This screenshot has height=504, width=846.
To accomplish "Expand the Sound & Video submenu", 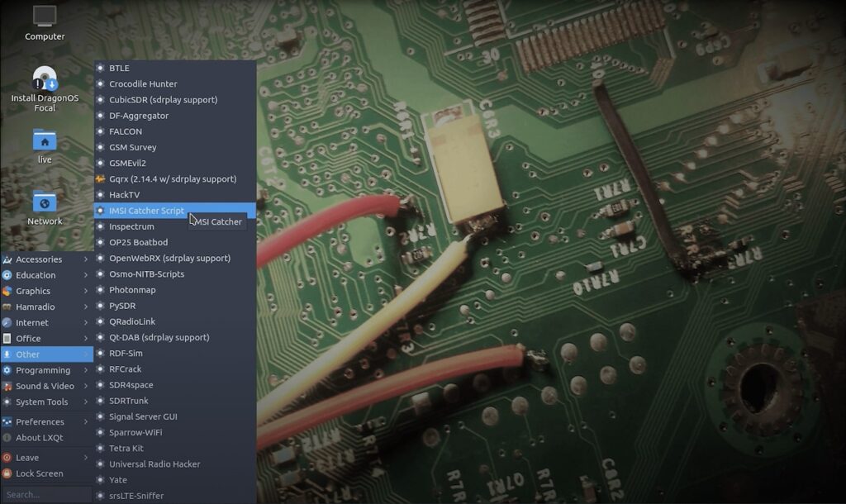I will (85, 386).
